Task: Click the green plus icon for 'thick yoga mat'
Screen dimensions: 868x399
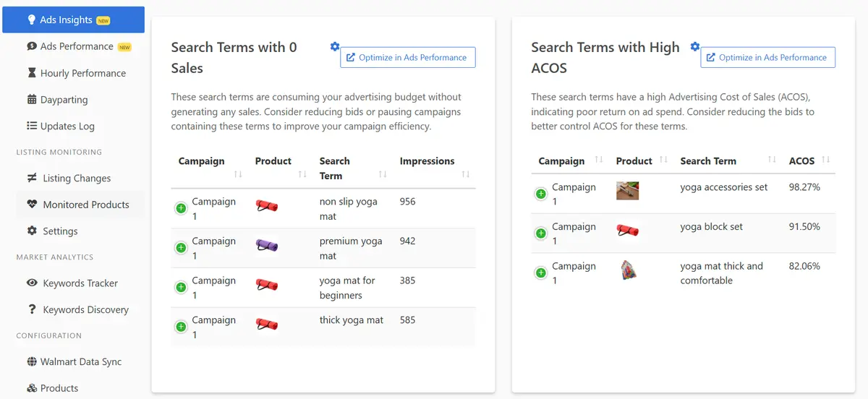Action: click(181, 327)
